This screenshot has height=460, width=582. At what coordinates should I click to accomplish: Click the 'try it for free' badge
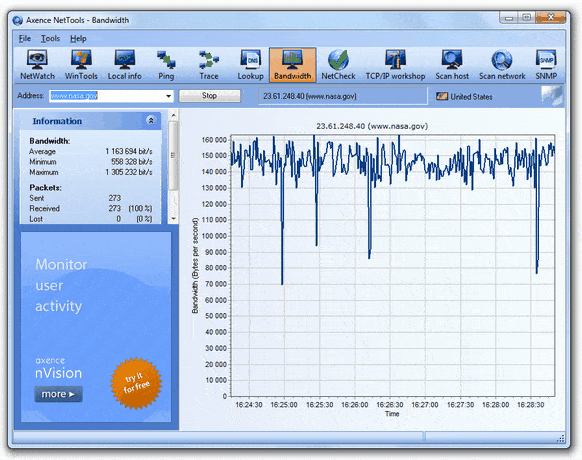(136, 384)
